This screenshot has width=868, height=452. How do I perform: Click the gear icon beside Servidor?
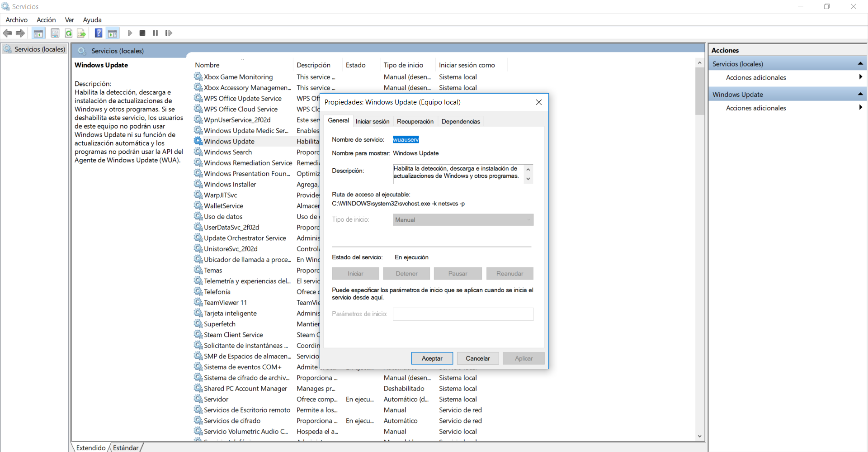(x=198, y=399)
